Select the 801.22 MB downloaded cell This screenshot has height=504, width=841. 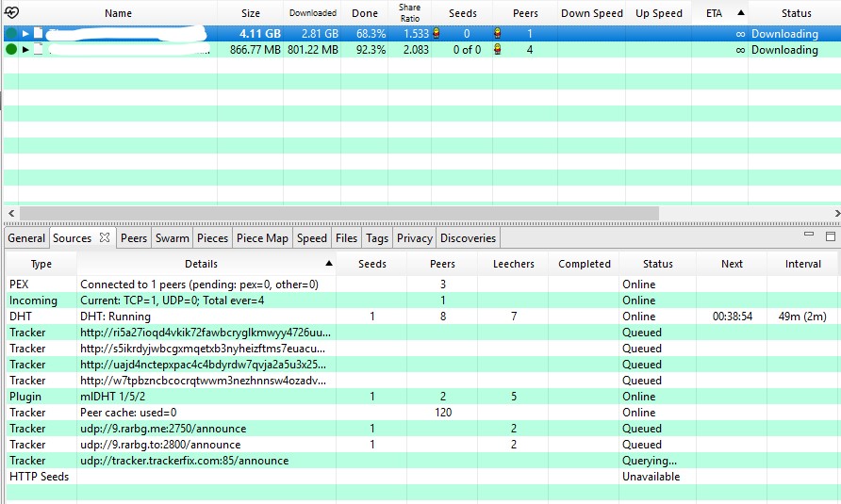(313, 50)
